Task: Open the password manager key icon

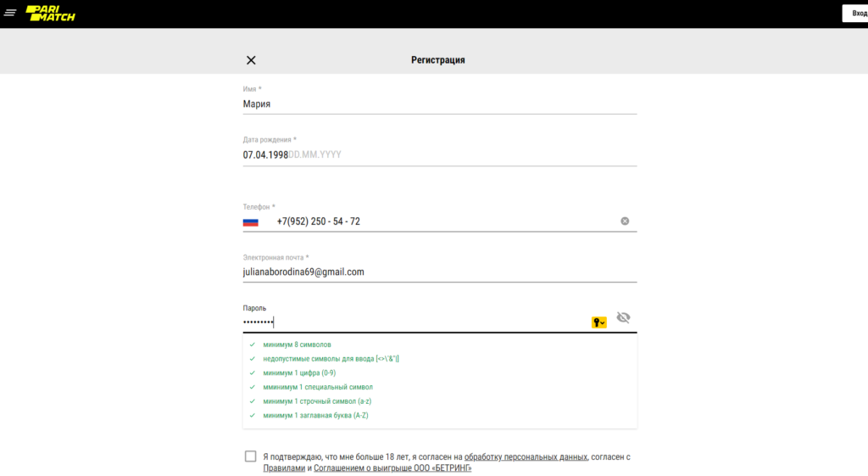Action: (599, 322)
